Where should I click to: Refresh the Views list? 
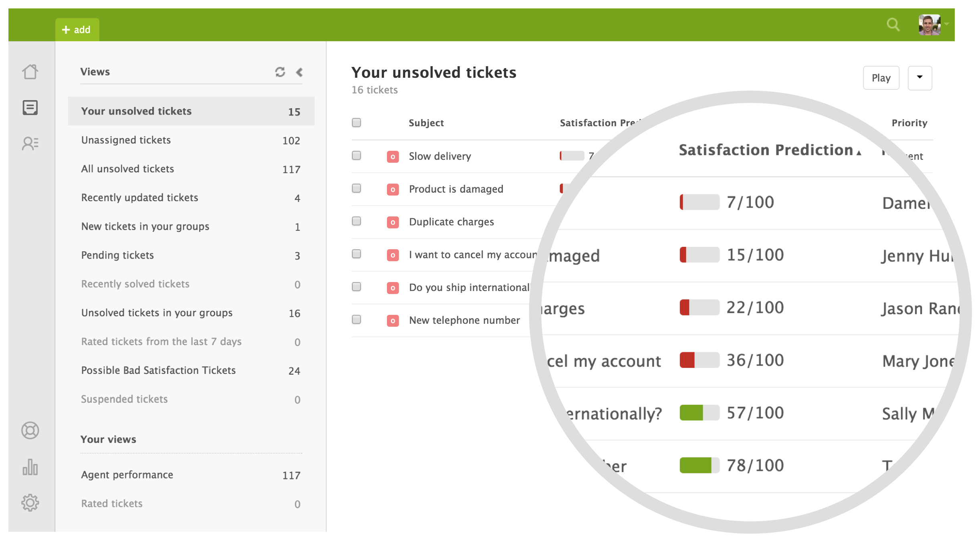(280, 72)
